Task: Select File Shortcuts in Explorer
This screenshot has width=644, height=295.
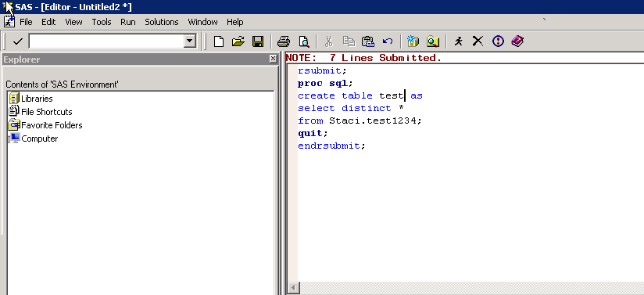Action: [x=46, y=111]
